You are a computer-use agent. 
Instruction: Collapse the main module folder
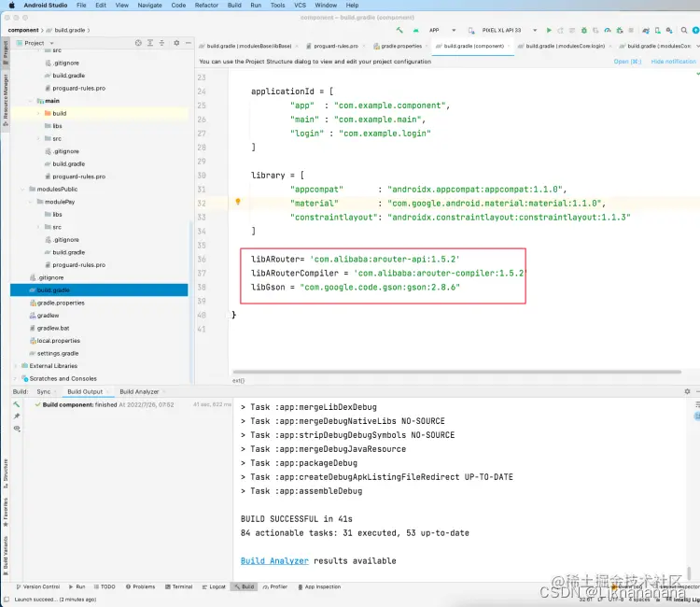pos(31,101)
